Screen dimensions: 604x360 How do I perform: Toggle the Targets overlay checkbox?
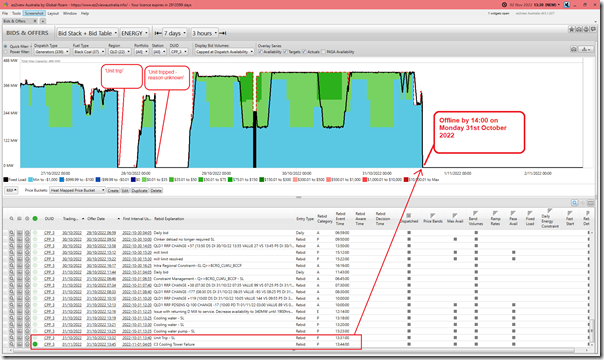click(285, 52)
